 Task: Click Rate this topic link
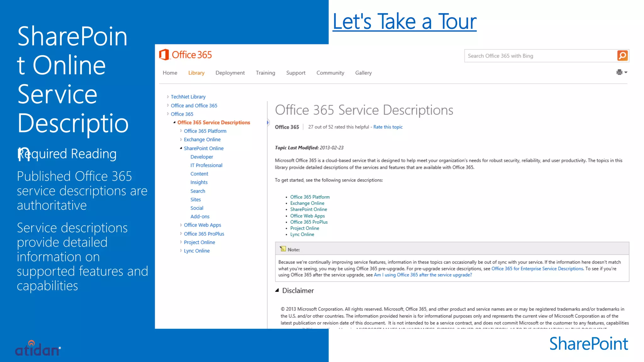[388, 127]
